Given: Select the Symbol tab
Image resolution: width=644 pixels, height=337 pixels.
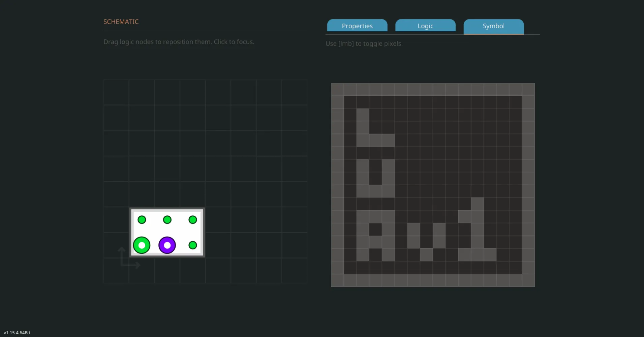Looking at the screenshot, I should (x=493, y=26).
